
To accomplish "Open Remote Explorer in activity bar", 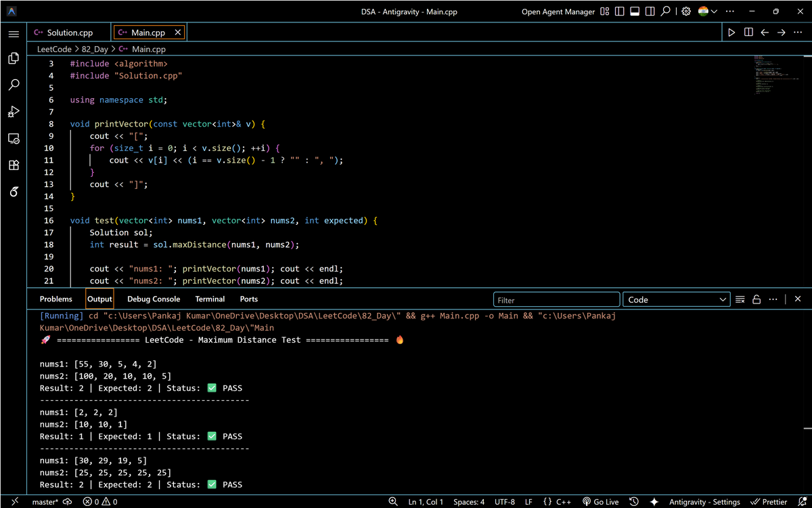I will [14, 138].
